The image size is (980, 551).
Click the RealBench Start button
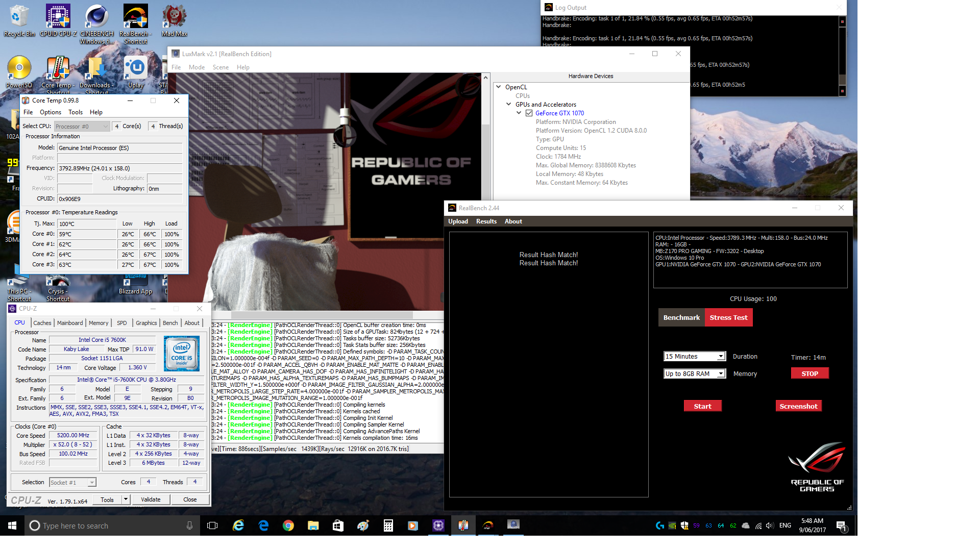[x=702, y=406]
